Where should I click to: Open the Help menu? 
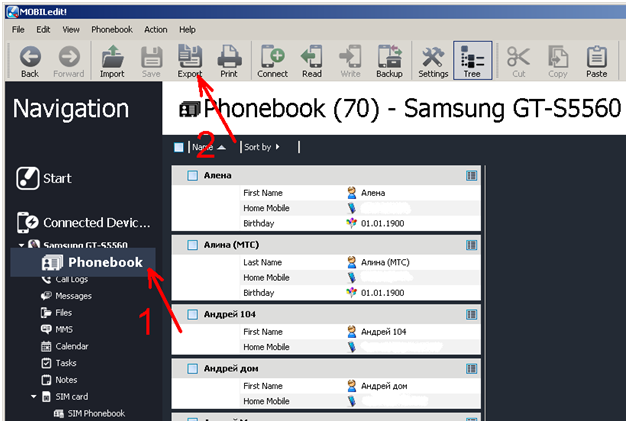187,30
